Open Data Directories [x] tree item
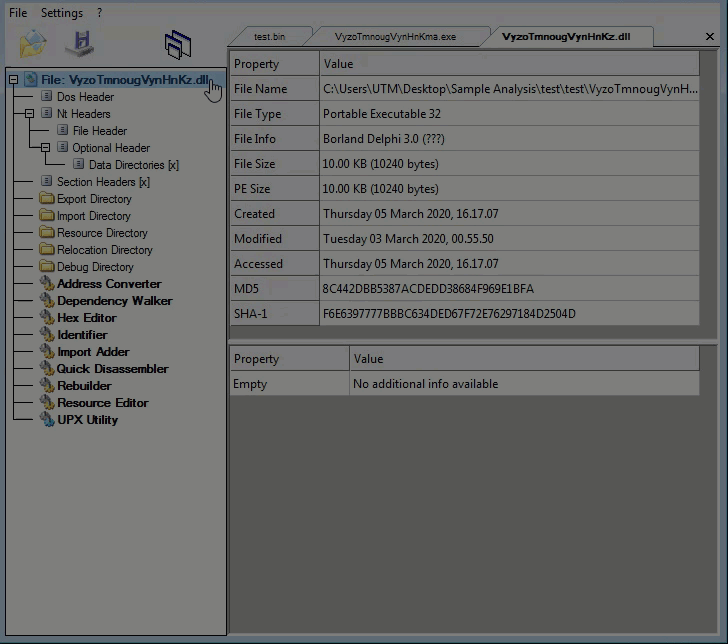Image resolution: width=728 pixels, height=644 pixels. coord(134,165)
